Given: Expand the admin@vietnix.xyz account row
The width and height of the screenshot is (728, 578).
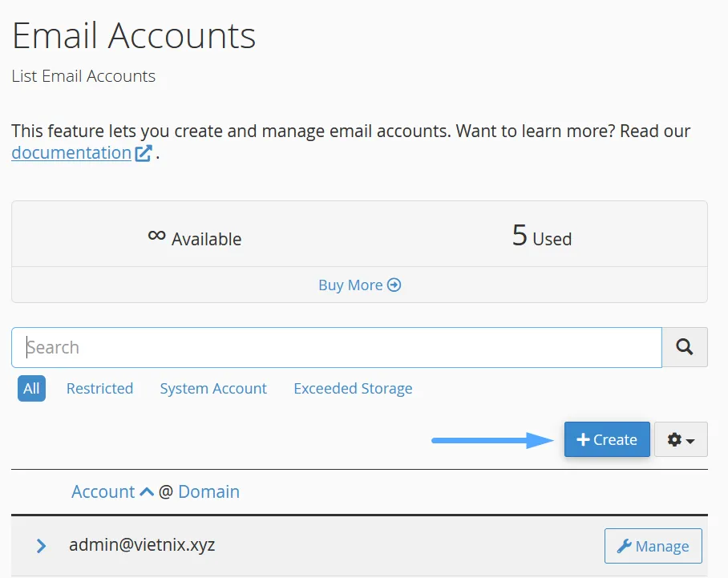Looking at the screenshot, I should 42,546.
